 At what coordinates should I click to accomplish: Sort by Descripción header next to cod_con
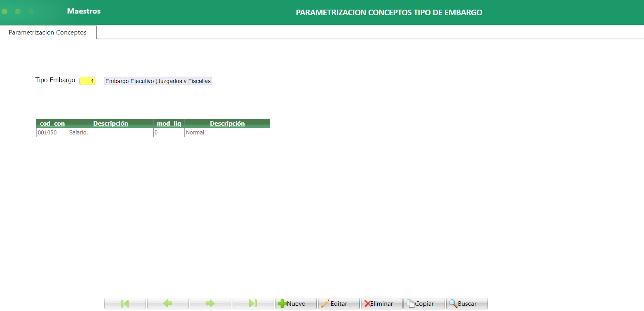click(111, 124)
